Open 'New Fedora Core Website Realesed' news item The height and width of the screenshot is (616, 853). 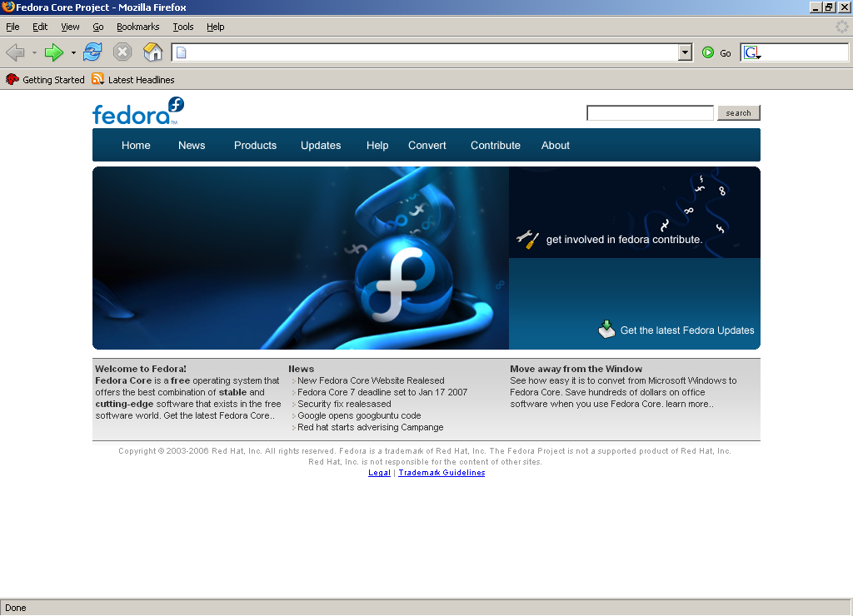pyautogui.click(x=371, y=380)
